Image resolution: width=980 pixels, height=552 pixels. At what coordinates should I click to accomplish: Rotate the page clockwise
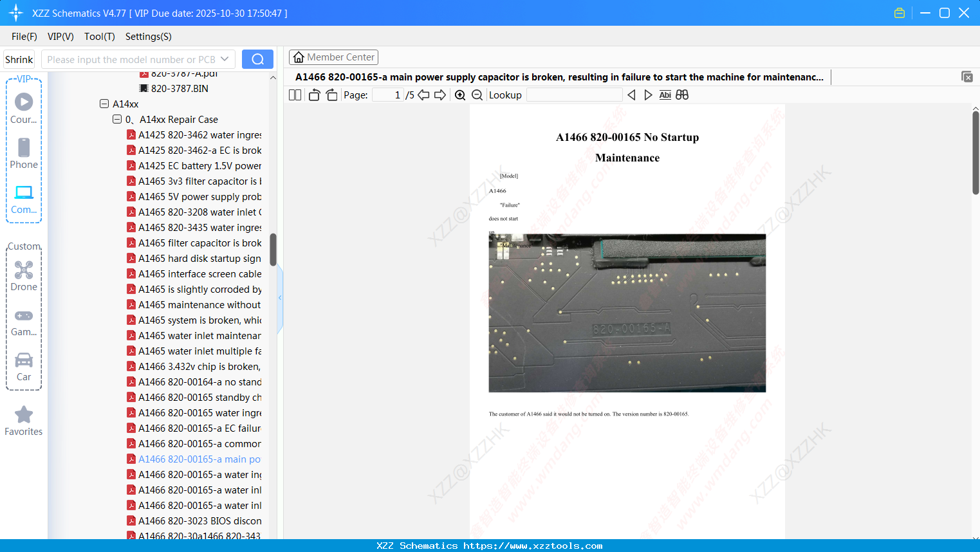tap(331, 95)
